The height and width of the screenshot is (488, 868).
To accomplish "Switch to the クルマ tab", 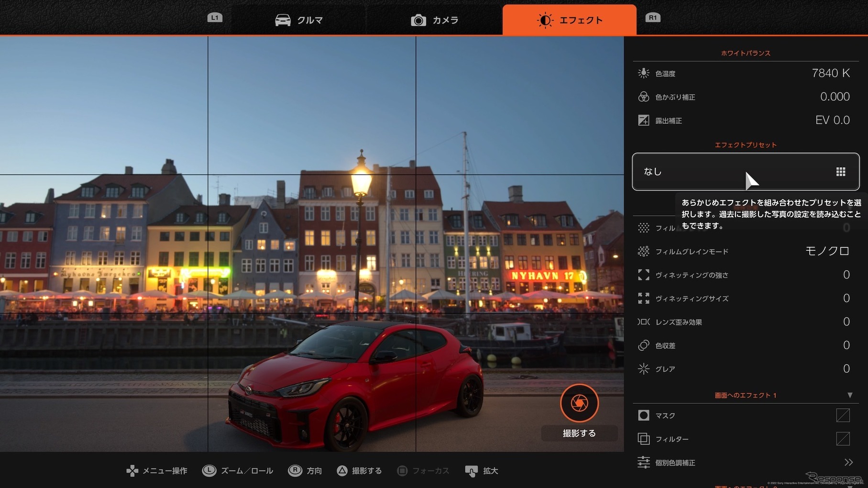I will (299, 20).
